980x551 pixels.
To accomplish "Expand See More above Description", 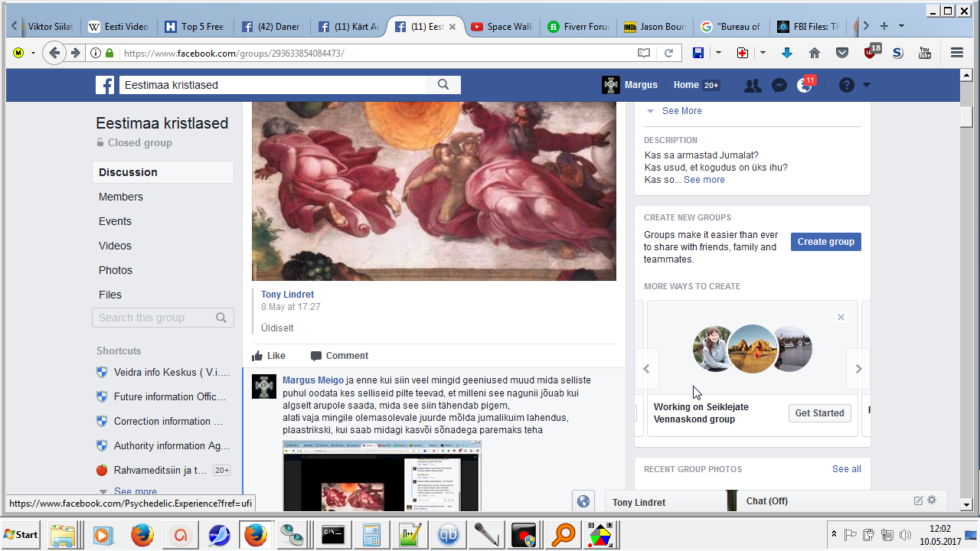I will (681, 111).
